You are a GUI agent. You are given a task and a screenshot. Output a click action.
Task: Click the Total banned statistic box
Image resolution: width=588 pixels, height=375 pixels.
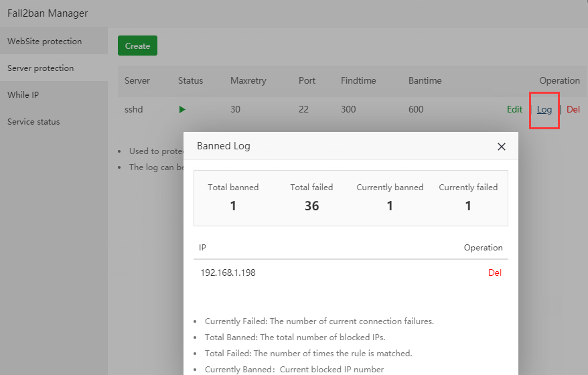click(233, 198)
